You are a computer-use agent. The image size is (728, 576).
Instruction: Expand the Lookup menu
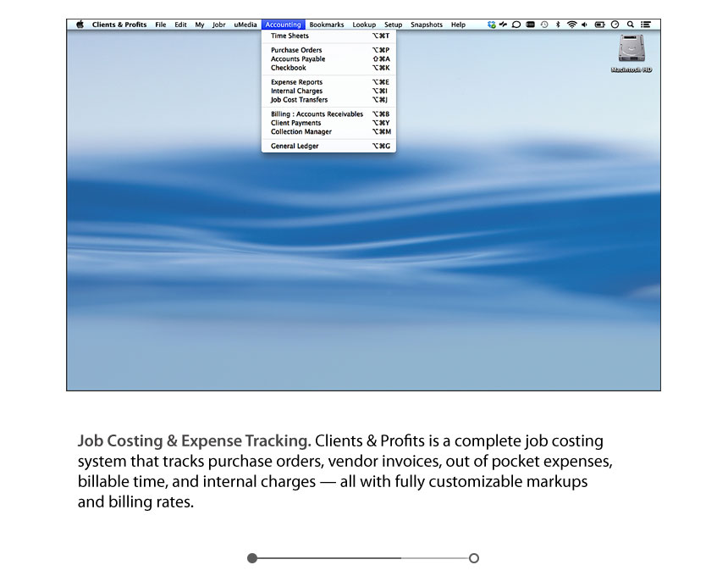[x=364, y=25]
